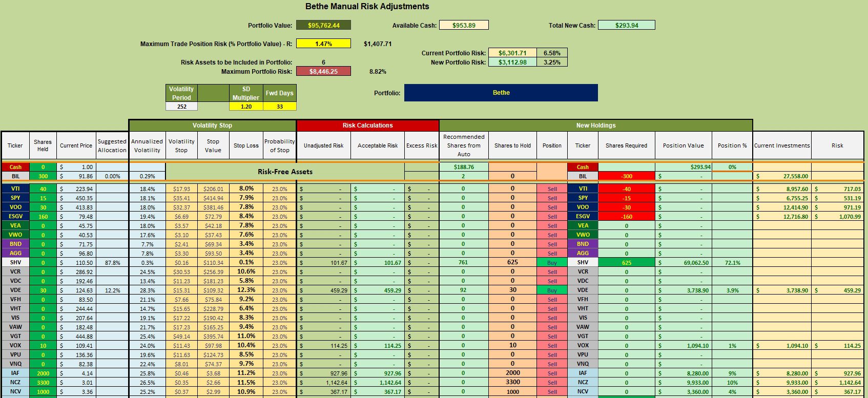Select NCV current price 3.36

click(x=76, y=392)
